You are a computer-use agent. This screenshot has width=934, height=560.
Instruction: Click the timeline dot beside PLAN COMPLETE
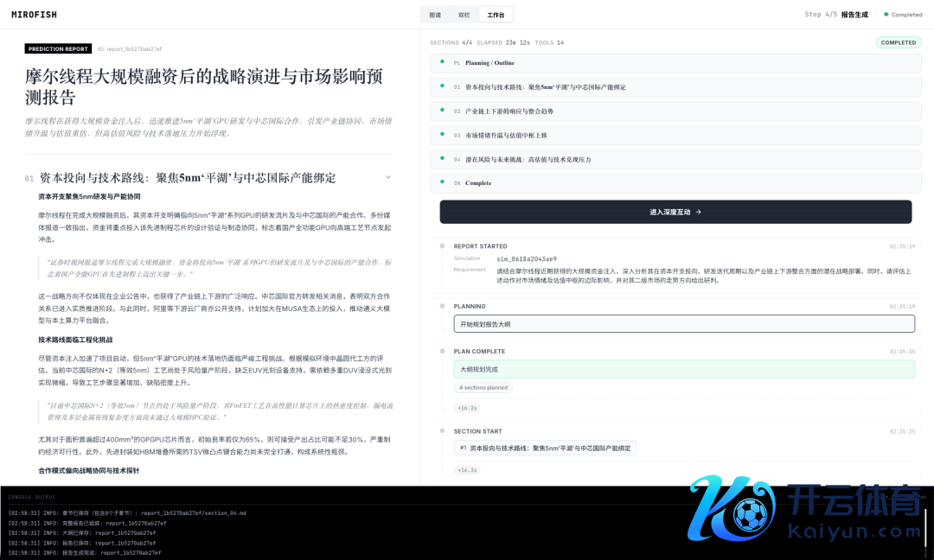(441, 352)
